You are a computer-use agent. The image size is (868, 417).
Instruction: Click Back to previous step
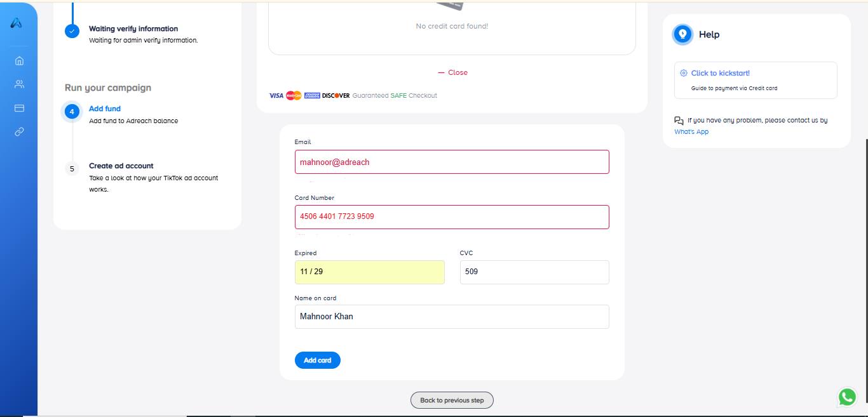coord(452,400)
